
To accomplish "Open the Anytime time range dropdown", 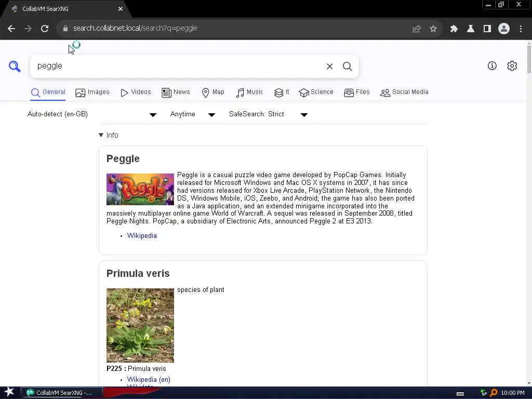I will point(192,114).
